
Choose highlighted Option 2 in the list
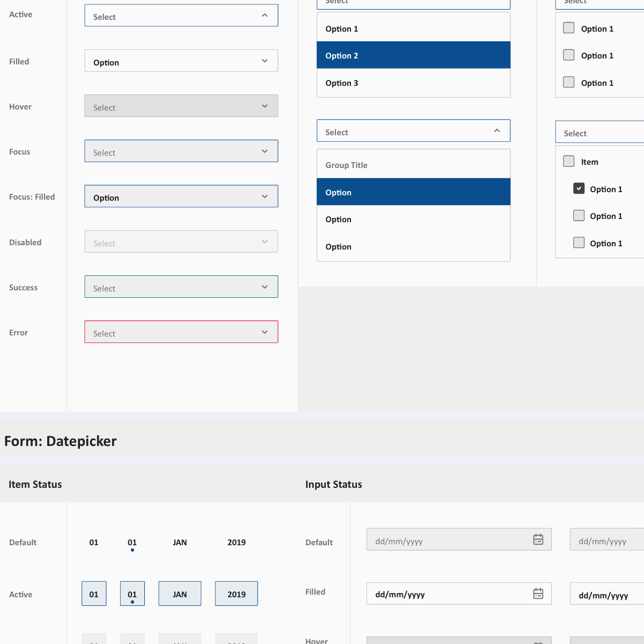pyautogui.click(x=413, y=55)
